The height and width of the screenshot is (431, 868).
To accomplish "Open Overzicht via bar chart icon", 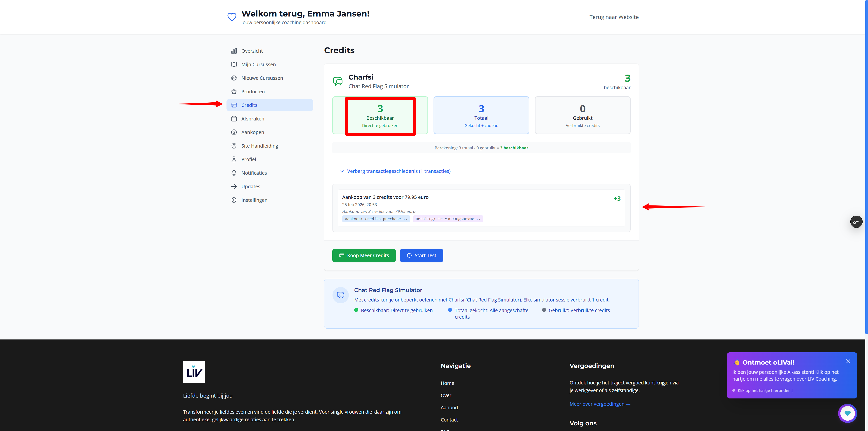I will 234,51.
